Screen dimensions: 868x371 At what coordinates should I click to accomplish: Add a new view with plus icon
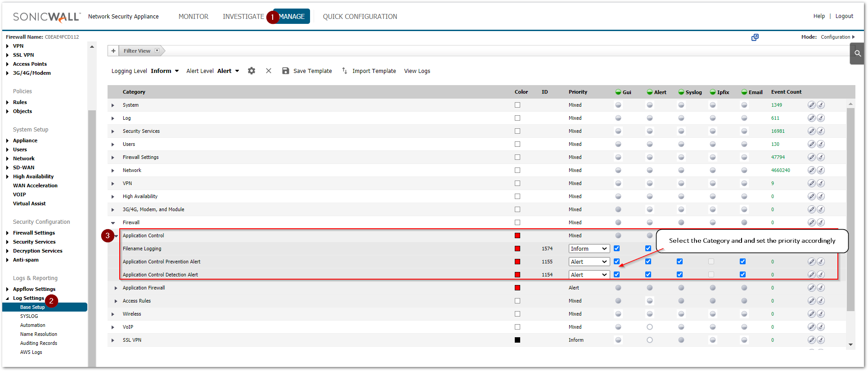pos(113,51)
